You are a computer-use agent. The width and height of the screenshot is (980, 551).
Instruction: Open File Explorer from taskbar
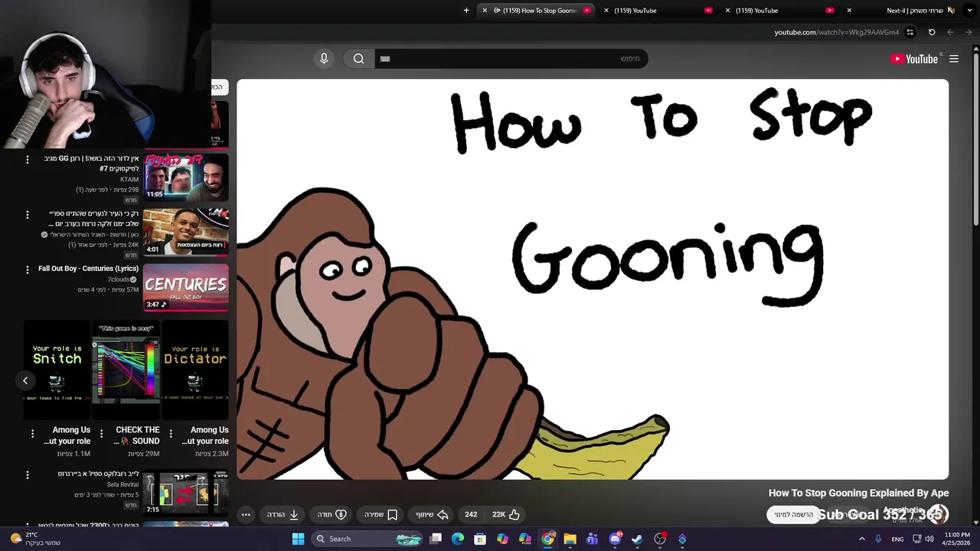coord(570,539)
